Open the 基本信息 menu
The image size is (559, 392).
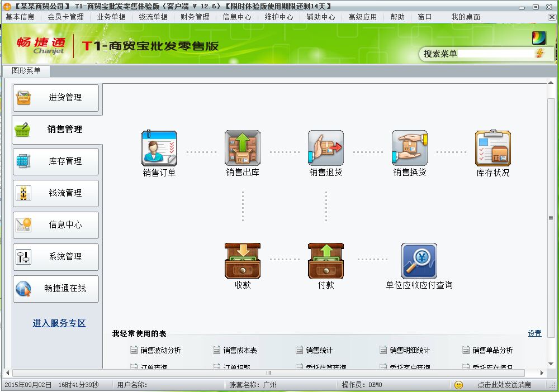(x=20, y=17)
